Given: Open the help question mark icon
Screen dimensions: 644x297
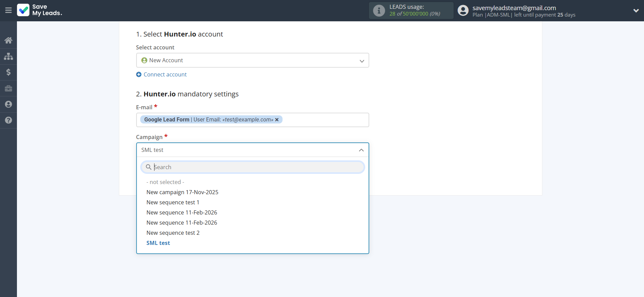Looking at the screenshot, I should (8, 120).
